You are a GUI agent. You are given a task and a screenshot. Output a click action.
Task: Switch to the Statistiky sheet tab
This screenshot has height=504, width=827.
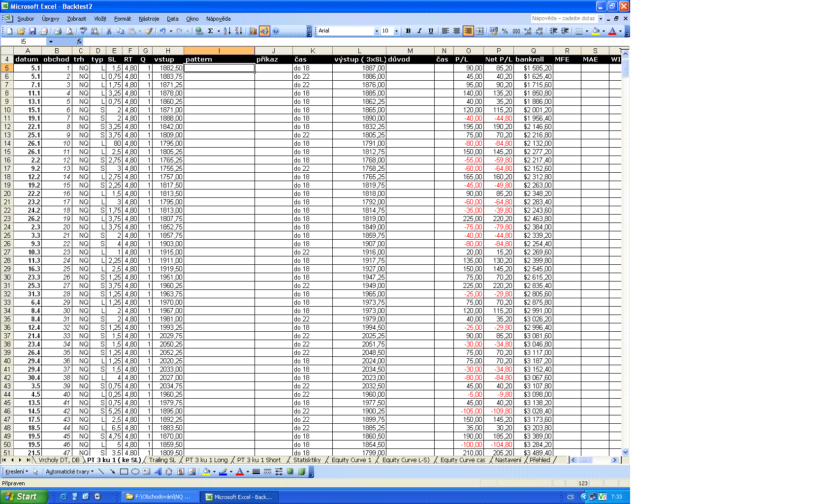(307, 460)
